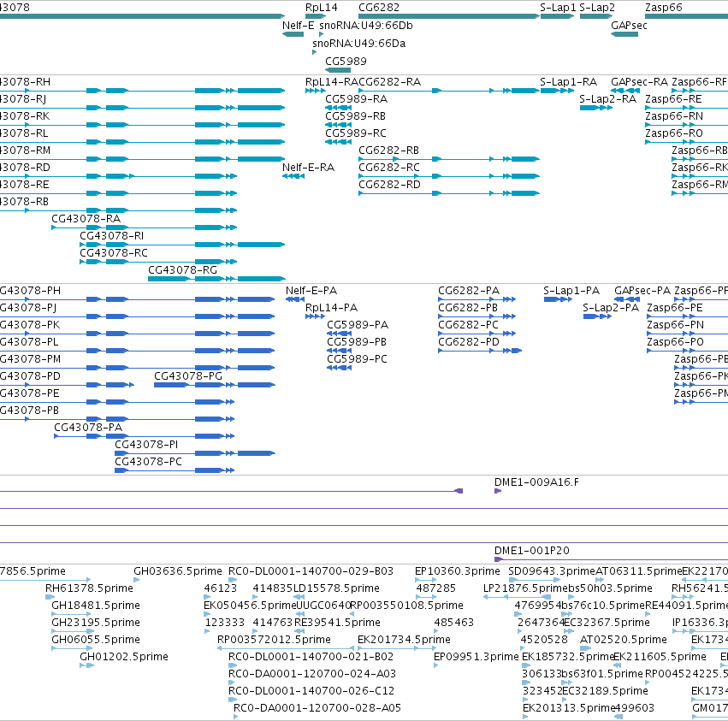Select the AT02520.5prime EST label
Image resolution: width=728 pixels, height=721 pixels.
(x=623, y=640)
